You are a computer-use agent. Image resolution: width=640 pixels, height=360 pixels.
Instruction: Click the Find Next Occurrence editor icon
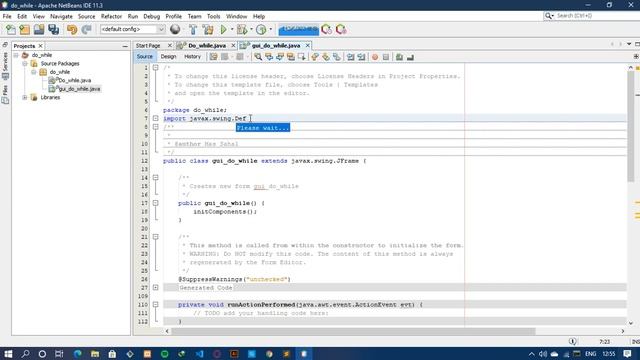(x=280, y=57)
